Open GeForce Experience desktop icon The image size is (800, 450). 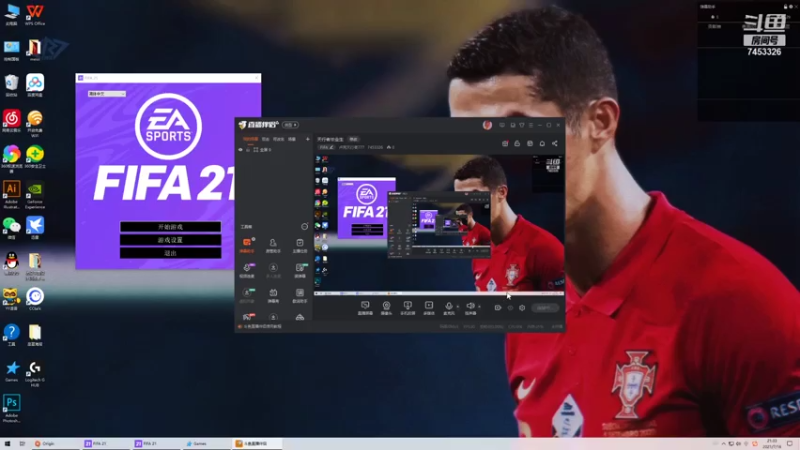point(35,194)
